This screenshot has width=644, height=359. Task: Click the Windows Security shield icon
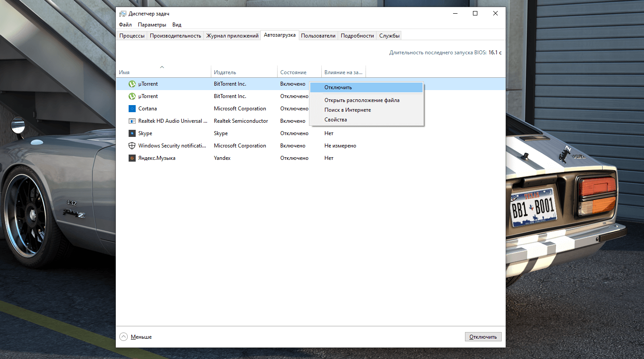point(132,146)
